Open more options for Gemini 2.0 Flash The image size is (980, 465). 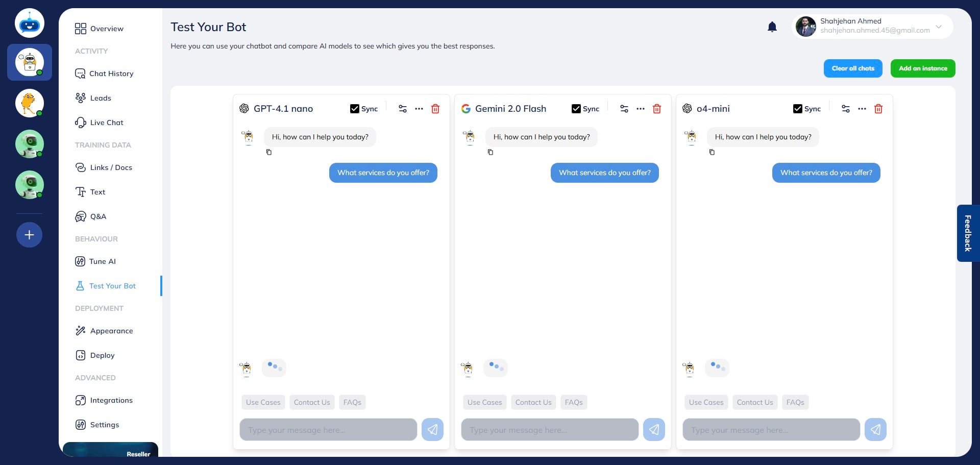(x=641, y=109)
